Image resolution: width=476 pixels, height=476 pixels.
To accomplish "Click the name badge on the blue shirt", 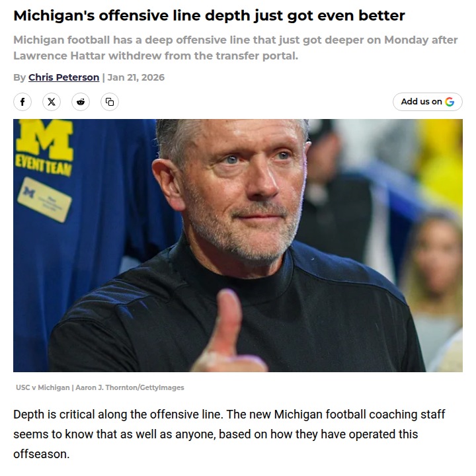I will [x=45, y=200].
